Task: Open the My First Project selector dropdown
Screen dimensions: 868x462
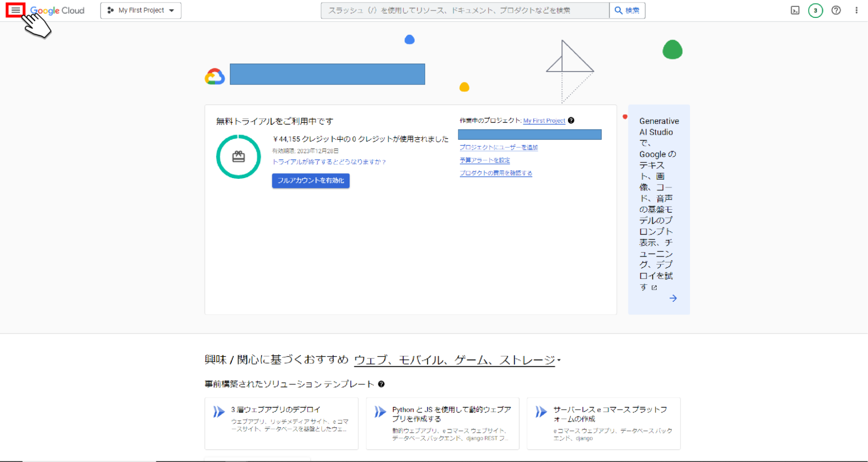Action: click(x=141, y=10)
